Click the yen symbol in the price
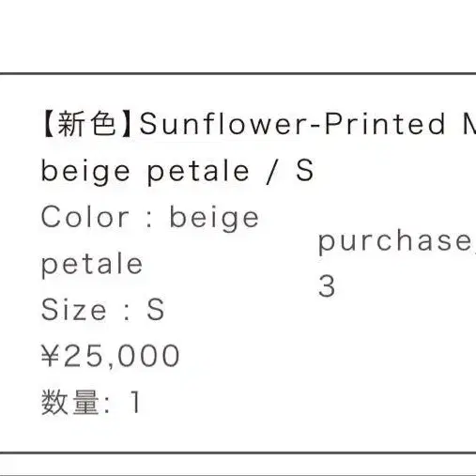The width and height of the screenshot is (476, 476). click(51, 355)
